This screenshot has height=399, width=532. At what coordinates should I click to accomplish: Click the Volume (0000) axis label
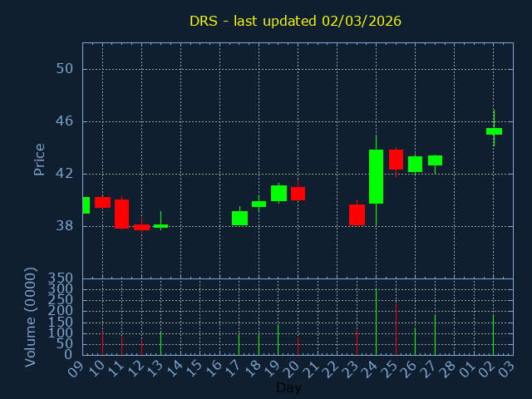tap(31, 317)
